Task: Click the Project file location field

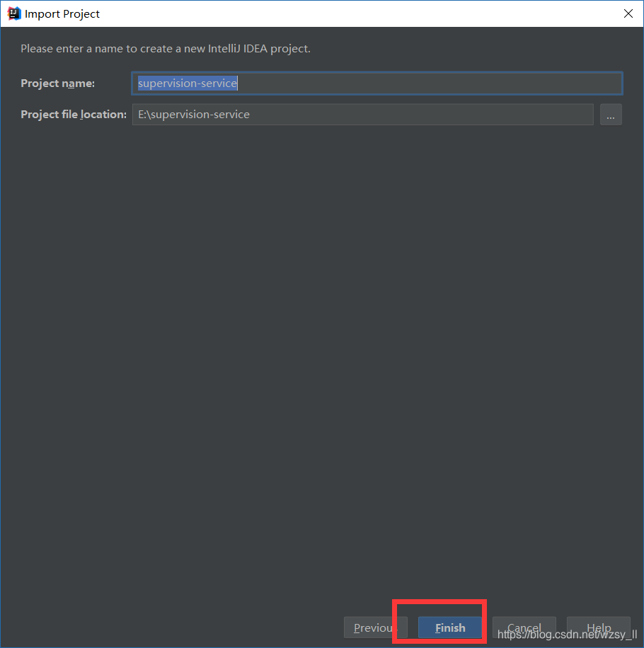Action: 362,114
